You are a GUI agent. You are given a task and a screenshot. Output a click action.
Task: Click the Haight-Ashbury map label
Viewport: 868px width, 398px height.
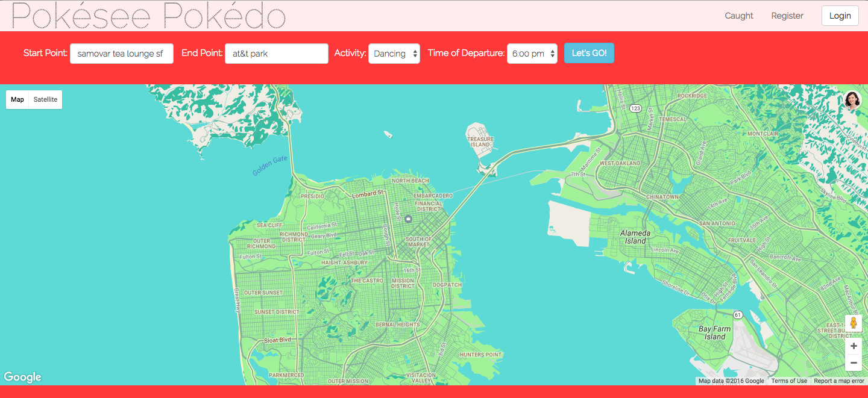344,263
